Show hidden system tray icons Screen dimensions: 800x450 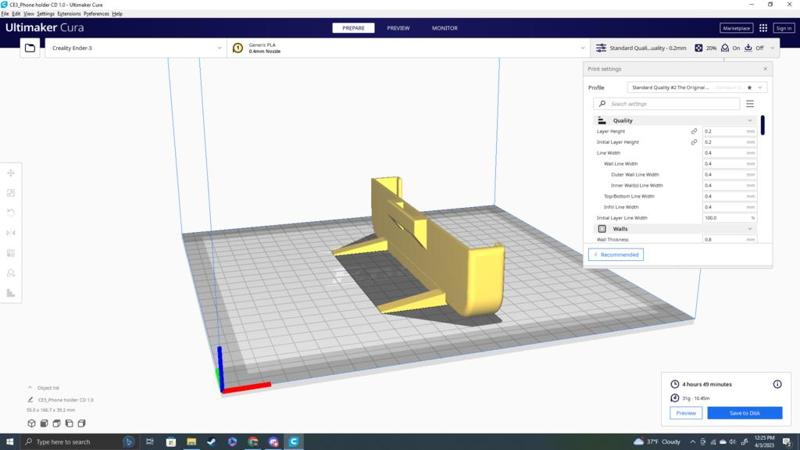(x=693, y=442)
